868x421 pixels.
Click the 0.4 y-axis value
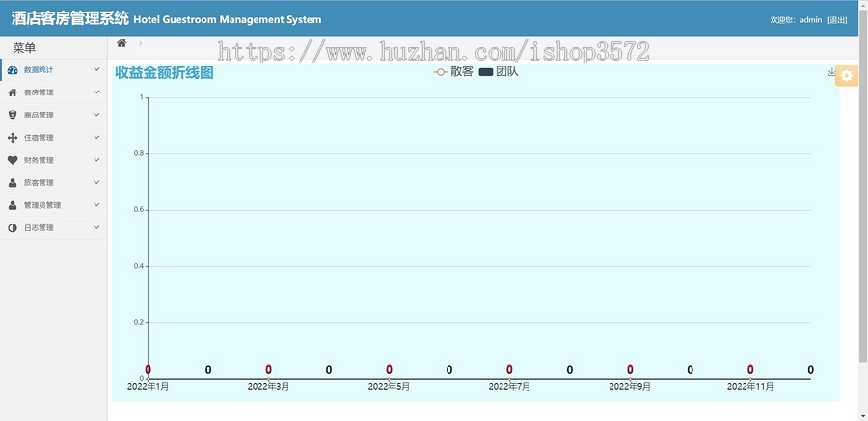point(139,266)
